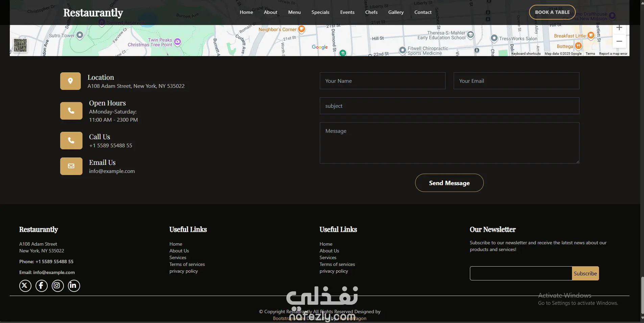Zoom out on the Google map
Screen dimensions: 644x323
619,41
